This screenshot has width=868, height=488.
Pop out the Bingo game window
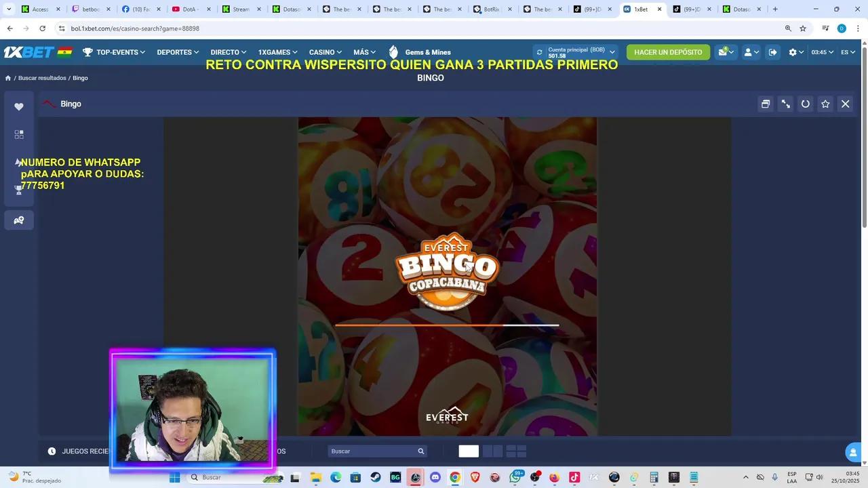[766, 104]
